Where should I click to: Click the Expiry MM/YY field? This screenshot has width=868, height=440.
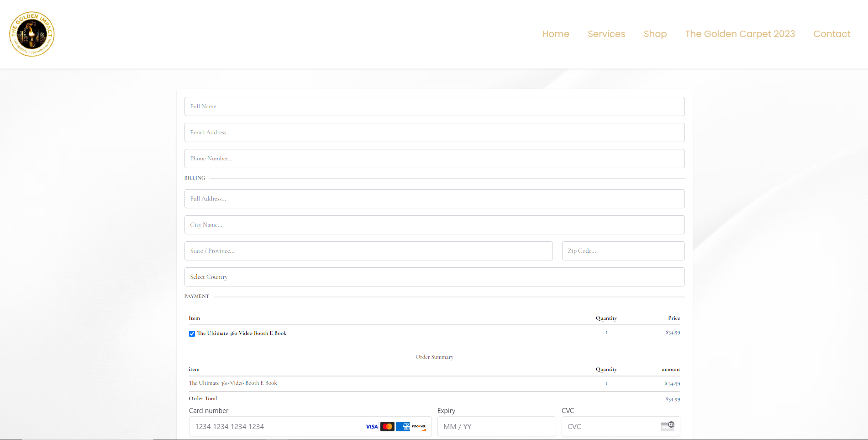[x=496, y=426]
